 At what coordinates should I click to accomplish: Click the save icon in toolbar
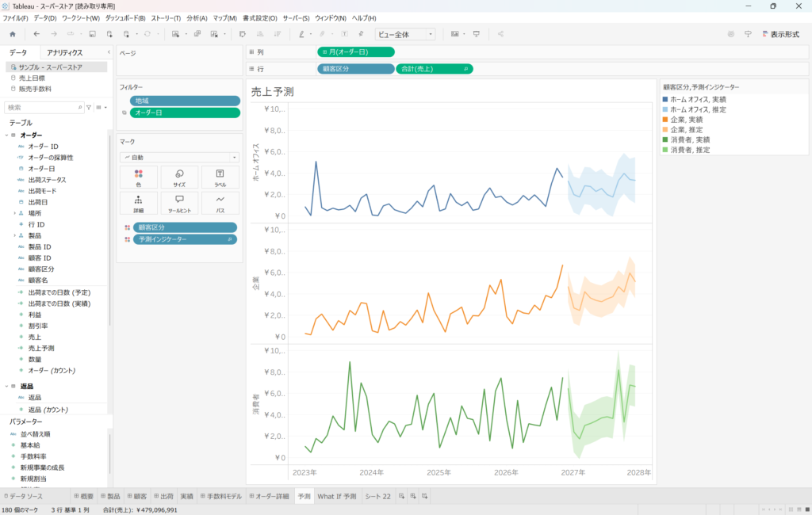[92, 34]
